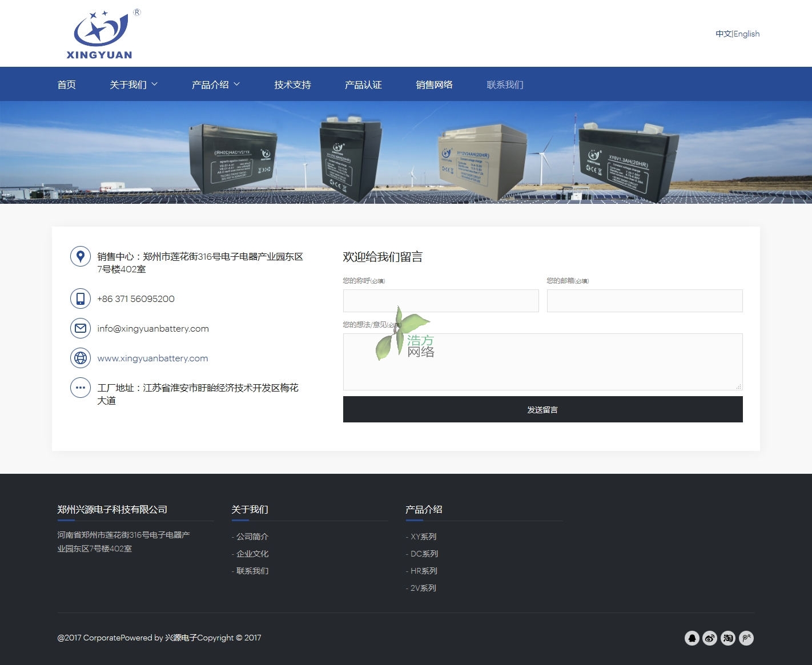
Task: Click the 您的称呼 name input field
Action: tap(441, 301)
